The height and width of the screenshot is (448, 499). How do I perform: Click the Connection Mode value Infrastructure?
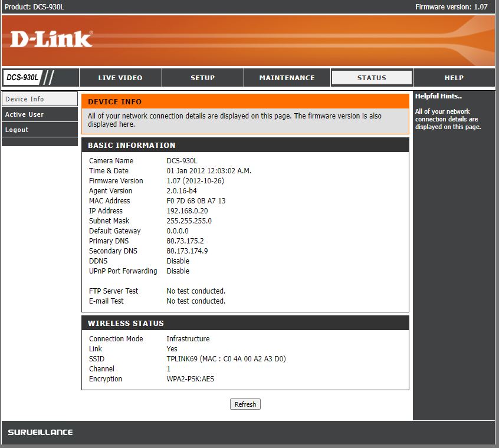pos(188,338)
